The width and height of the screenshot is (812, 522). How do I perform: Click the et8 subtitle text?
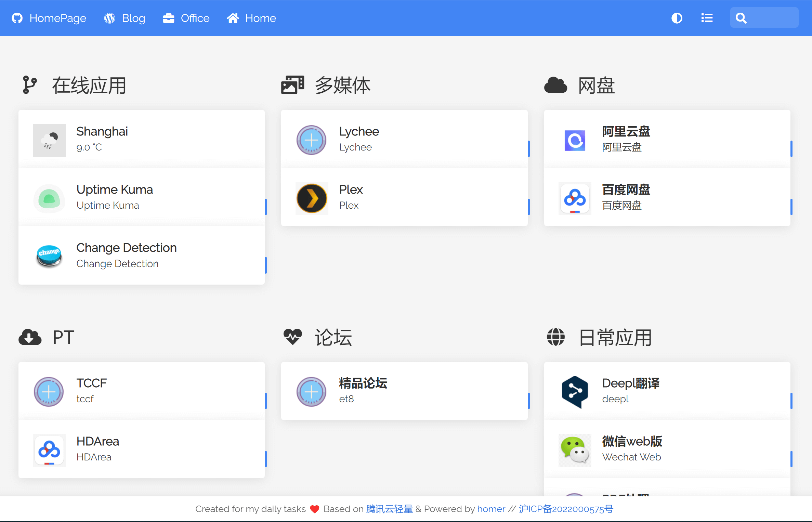click(x=346, y=399)
